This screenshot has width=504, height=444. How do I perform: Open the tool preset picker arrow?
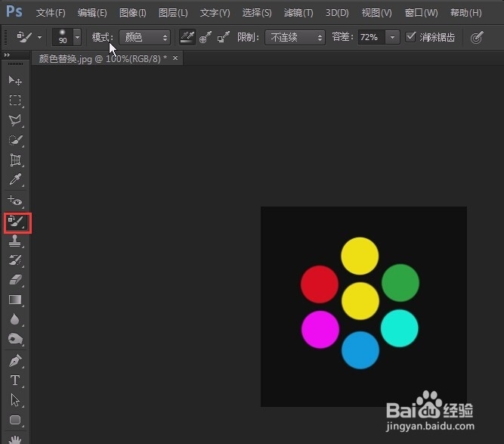39,37
